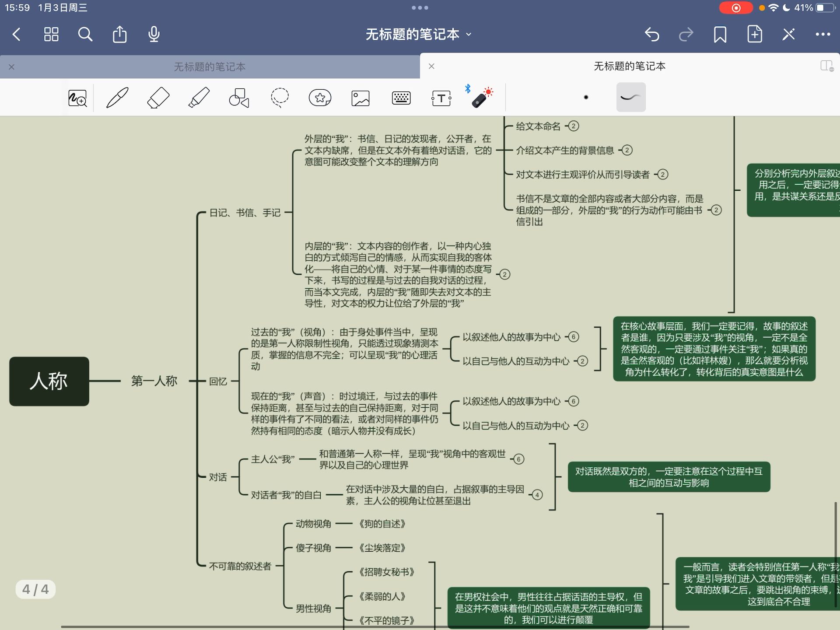840x630 pixels.
Task: Open the Elements sticker tool
Action: tap(320, 98)
